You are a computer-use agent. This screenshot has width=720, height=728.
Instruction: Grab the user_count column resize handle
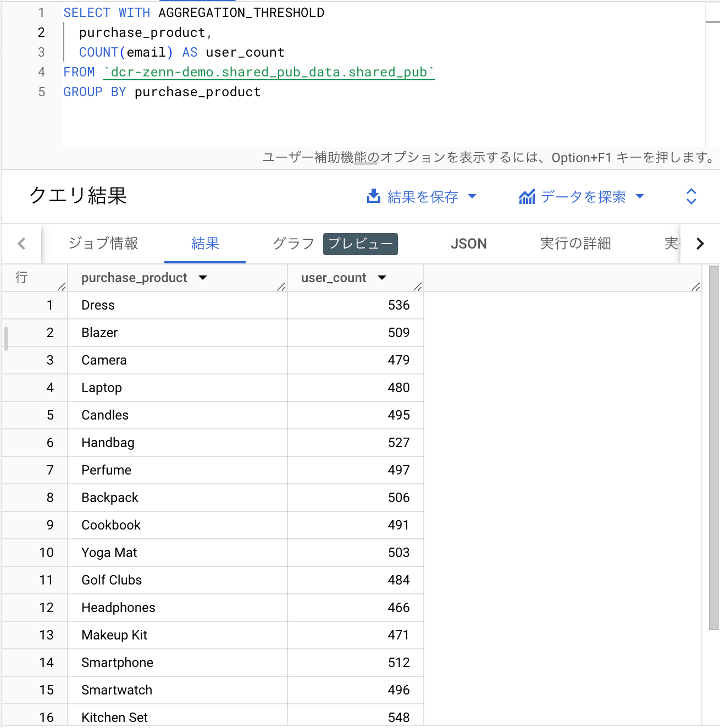(418, 286)
